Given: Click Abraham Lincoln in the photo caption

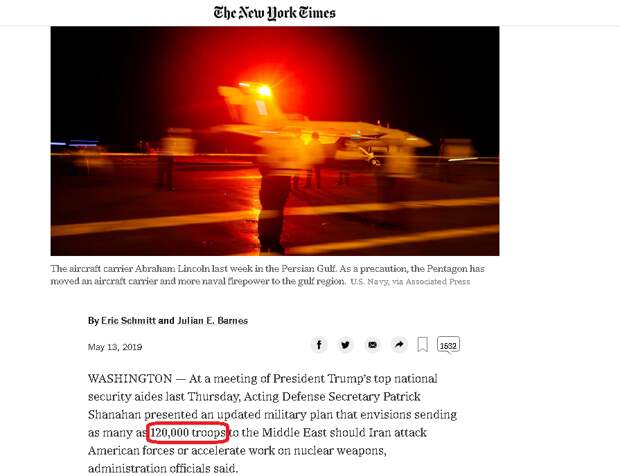Looking at the screenshot, I should pos(172,269).
